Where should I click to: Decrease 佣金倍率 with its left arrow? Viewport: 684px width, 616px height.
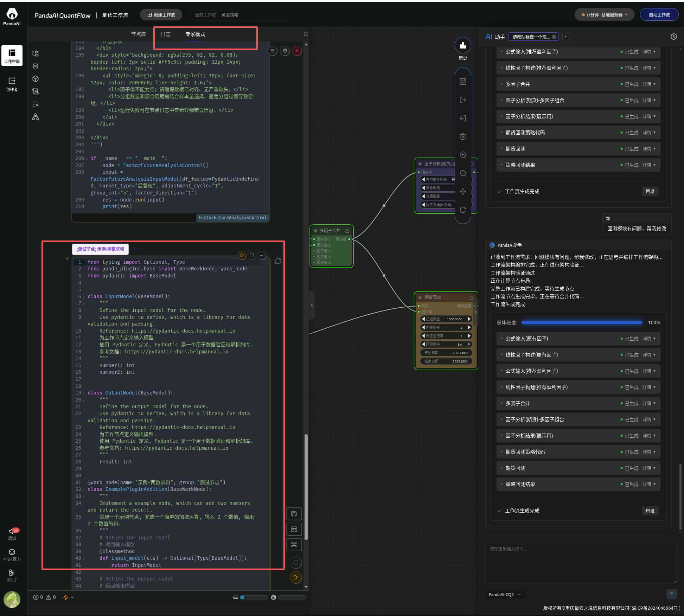coord(423,327)
